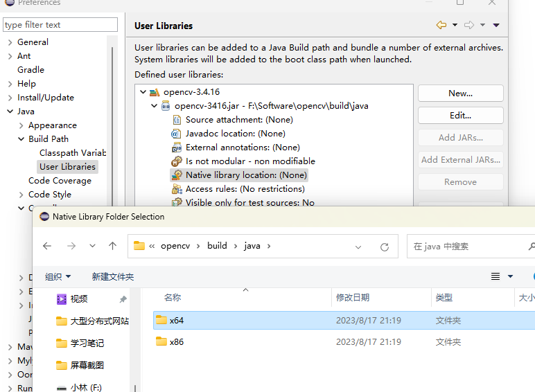This screenshot has width=535, height=392.
Task: Select Native library location: (None) row
Action: (x=239, y=175)
